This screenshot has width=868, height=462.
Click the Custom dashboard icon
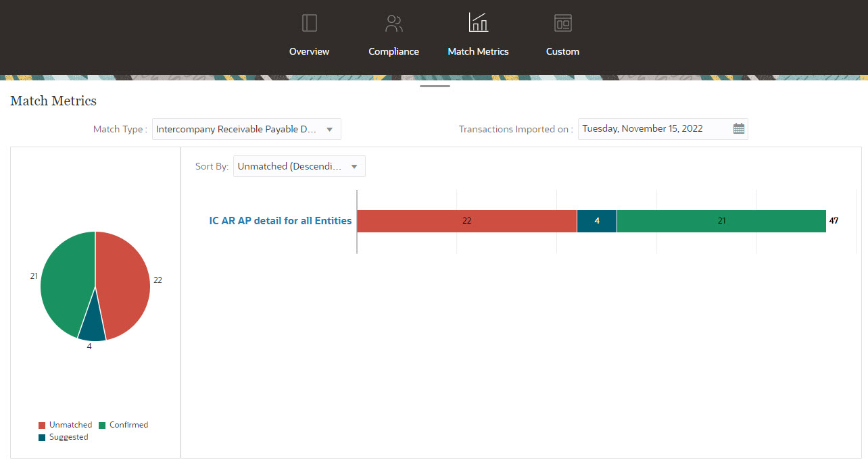(562, 22)
